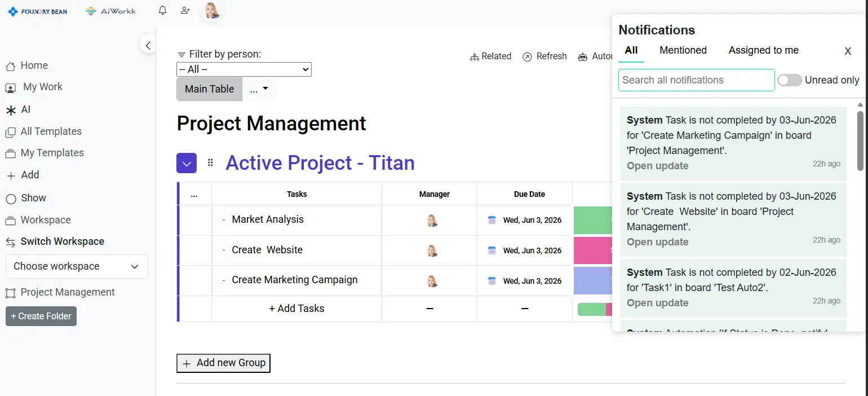Open calendar icon for Market Analysis due date
This screenshot has width=868, height=396.
[492, 220]
